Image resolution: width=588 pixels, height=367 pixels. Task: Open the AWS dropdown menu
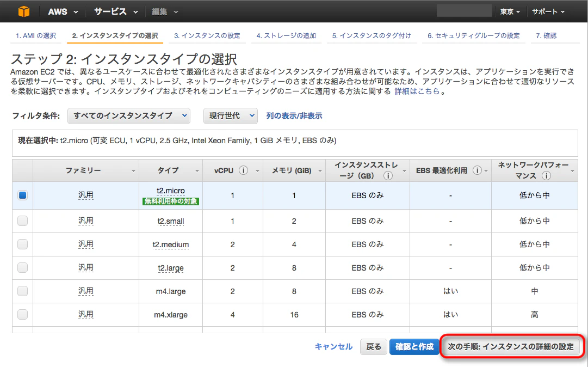(x=63, y=11)
